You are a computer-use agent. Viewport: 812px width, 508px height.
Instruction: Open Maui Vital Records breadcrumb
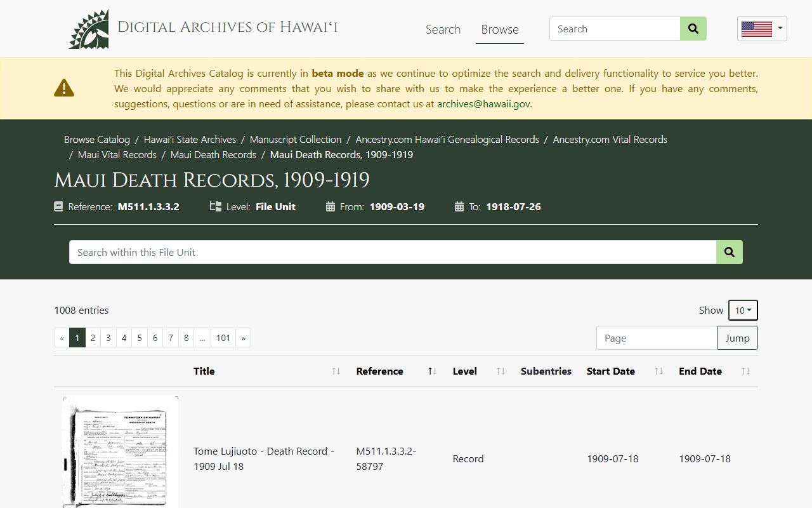pyautogui.click(x=117, y=154)
